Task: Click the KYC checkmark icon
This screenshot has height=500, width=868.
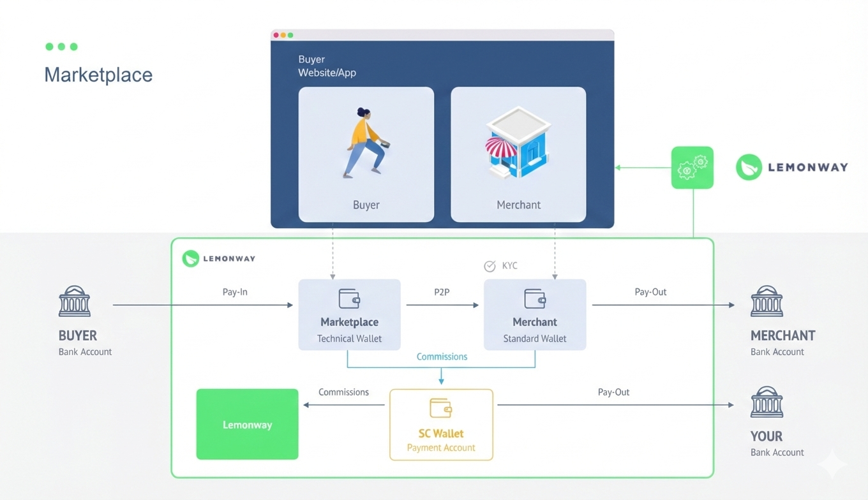Action: [490, 266]
